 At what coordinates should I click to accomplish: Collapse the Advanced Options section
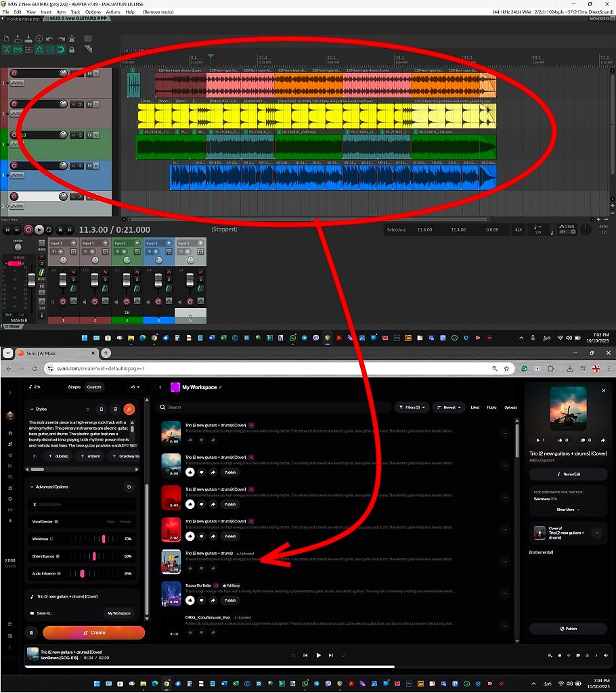[31, 487]
